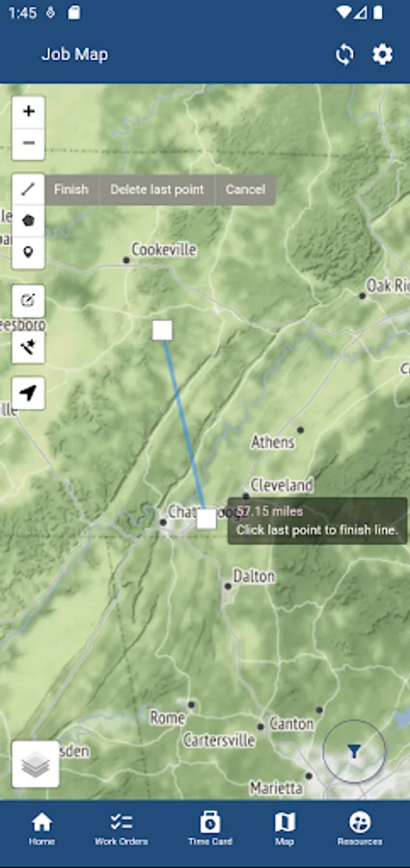This screenshot has width=410, height=868.
Task: Open the Resources tab
Action: click(360, 828)
